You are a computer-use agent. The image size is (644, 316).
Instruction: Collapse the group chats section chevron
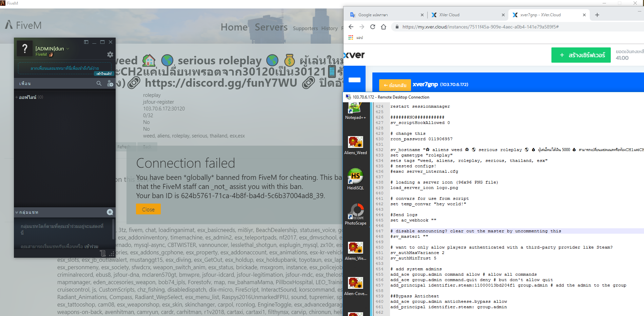(17, 212)
